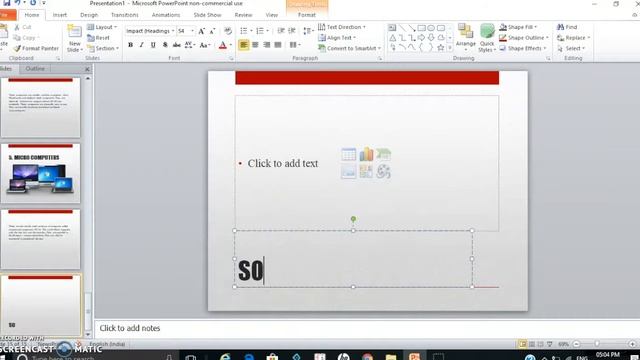Open the Animations ribbon tab
640x360 pixels.
(166, 15)
